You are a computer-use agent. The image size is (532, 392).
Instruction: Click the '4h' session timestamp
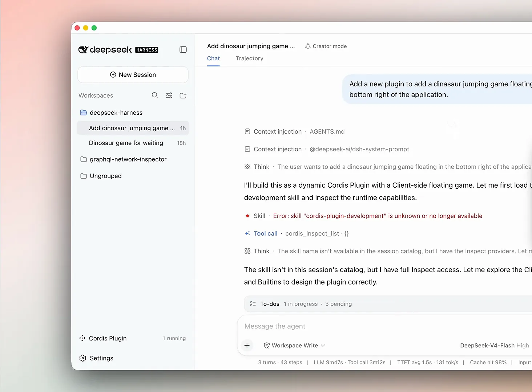(182, 128)
